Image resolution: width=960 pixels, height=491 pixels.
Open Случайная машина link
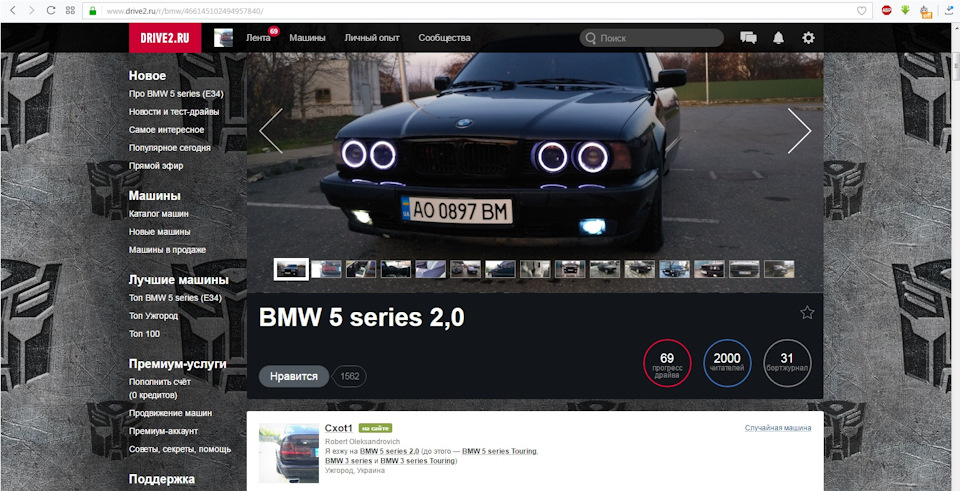pos(778,427)
